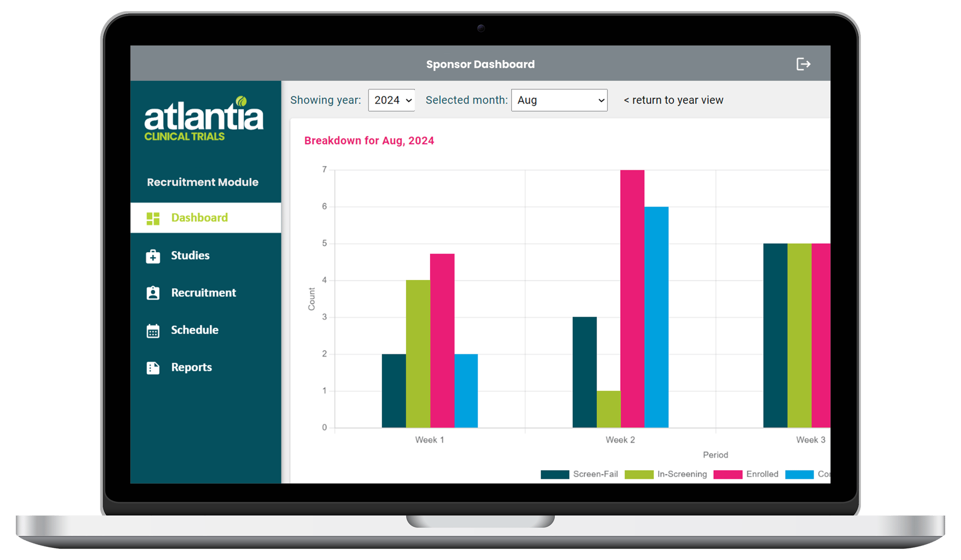This screenshot has height=560, width=961.
Task: Click the Week 3 axis label
Action: (x=811, y=440)
